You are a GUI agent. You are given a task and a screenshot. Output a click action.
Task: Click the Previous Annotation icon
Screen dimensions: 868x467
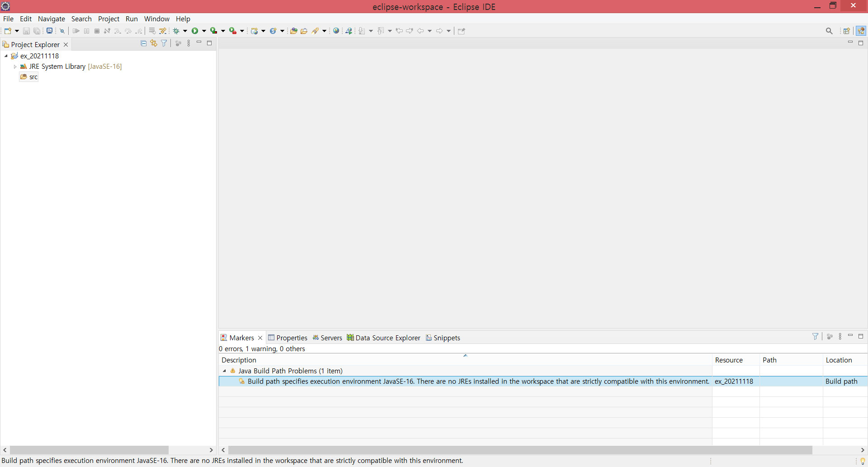pos(381,31)
